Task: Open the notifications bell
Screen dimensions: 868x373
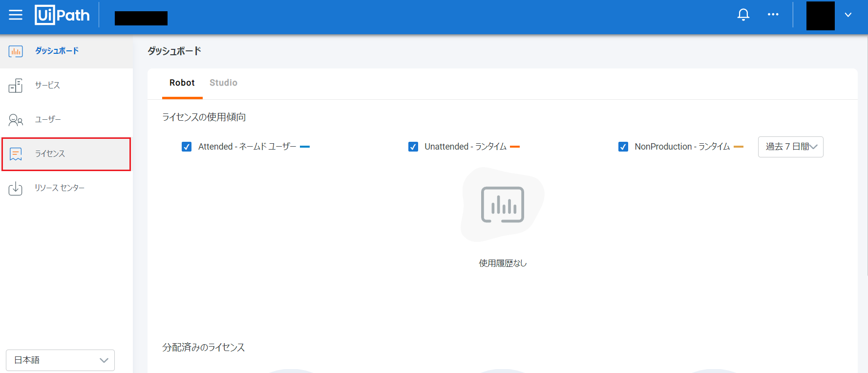Action: (743, 15)
